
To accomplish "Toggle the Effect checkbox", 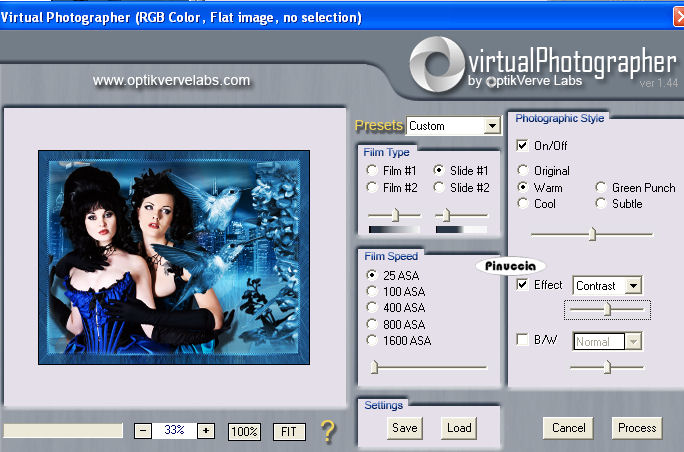I will tap(522, 284).
